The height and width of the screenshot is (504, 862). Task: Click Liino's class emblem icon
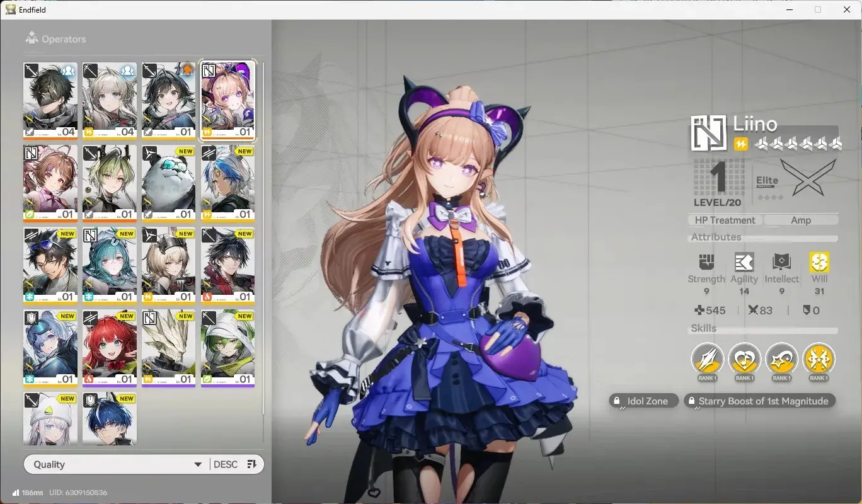click(x=709, y=133)
